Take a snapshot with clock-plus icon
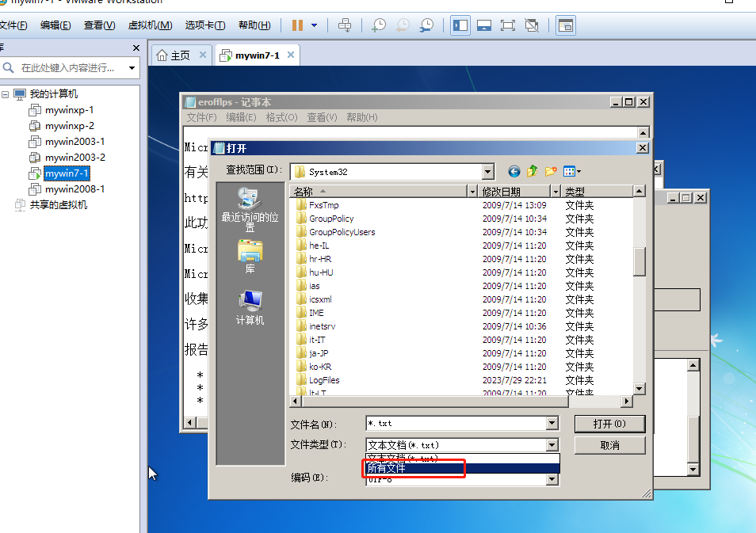 coord(379,25)
